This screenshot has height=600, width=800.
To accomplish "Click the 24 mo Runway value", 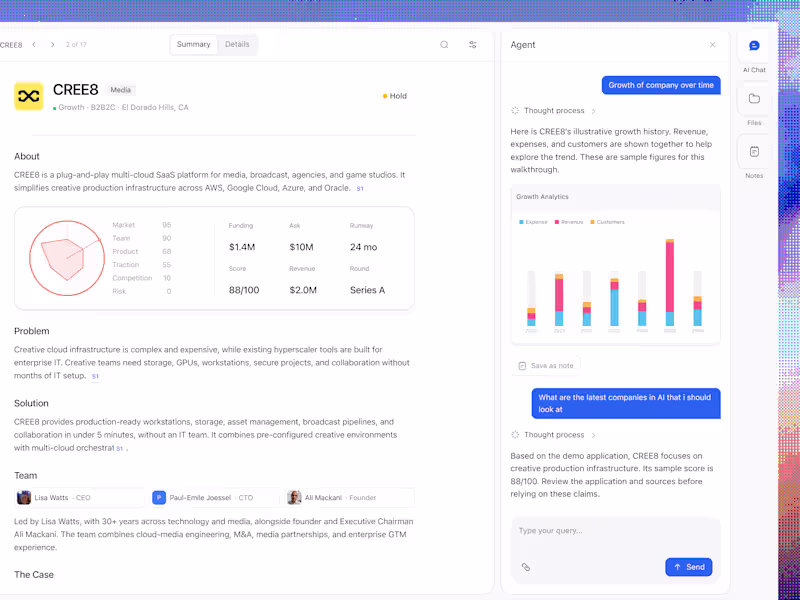I will click(x=363, y=247).
